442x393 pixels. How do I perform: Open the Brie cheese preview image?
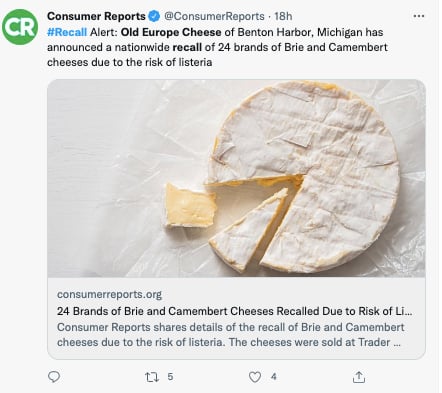[x=236, y=178]
